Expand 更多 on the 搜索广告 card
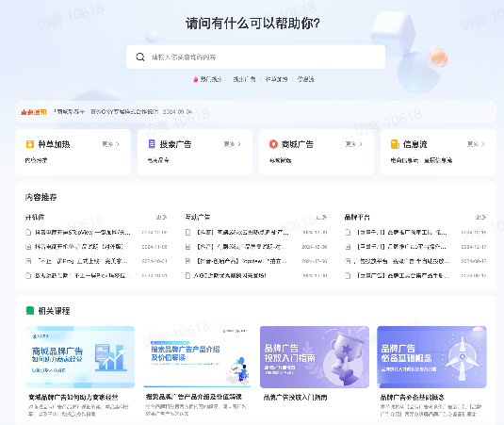This screenshot has height=425, width=504. (x=233, y=144)
